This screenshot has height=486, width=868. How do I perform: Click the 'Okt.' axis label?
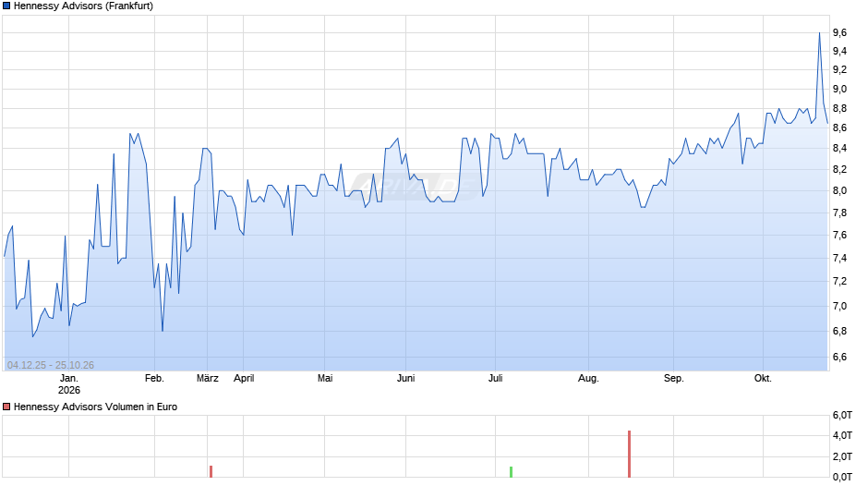tap(763, 379)
